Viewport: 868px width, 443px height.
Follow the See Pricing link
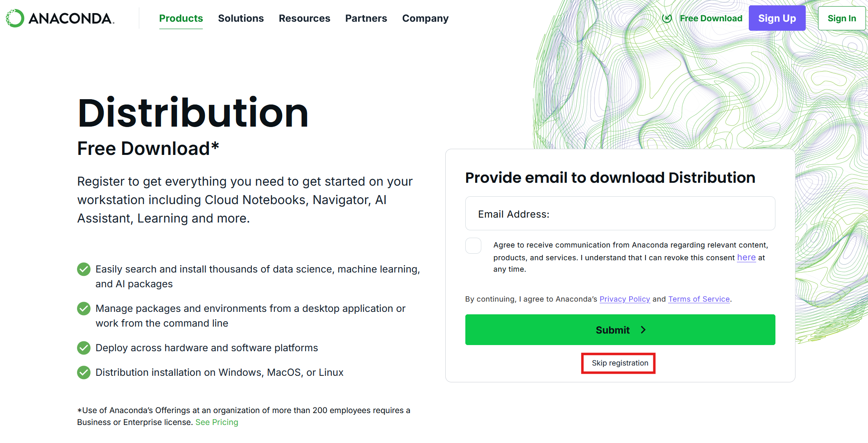pos(217,422)
